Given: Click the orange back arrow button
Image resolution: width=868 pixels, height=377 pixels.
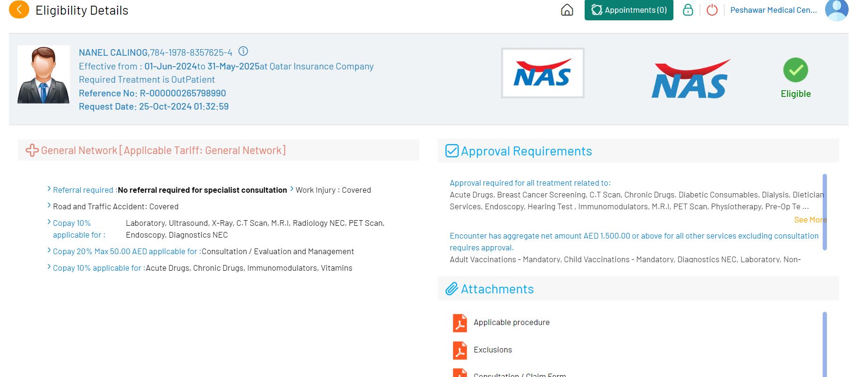Looking at the screenshot, I should [19, 9].
